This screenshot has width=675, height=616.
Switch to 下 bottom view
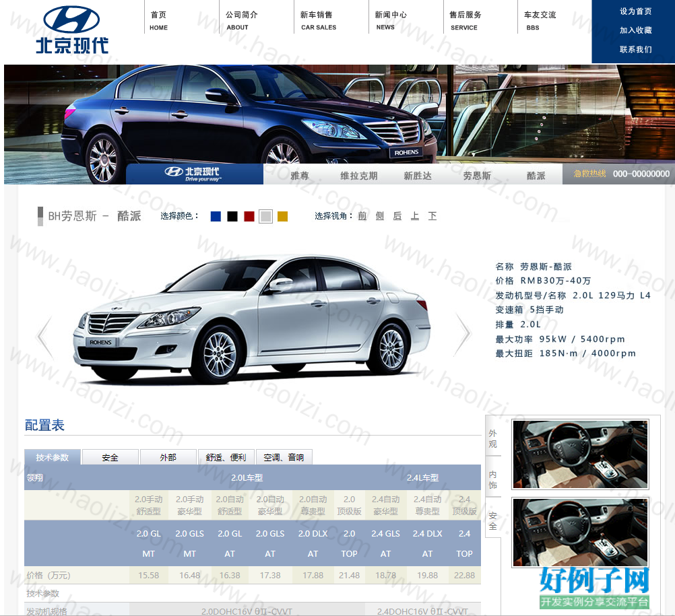(432, 216)
